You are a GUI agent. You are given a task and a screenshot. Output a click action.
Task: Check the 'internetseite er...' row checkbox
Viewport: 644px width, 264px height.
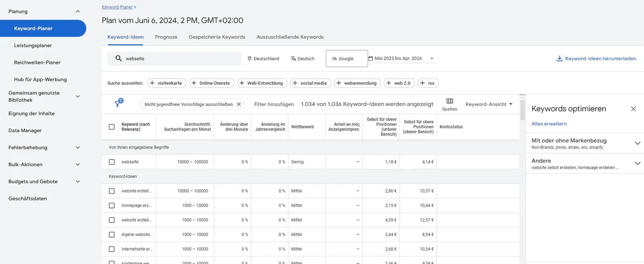point(112,249)
